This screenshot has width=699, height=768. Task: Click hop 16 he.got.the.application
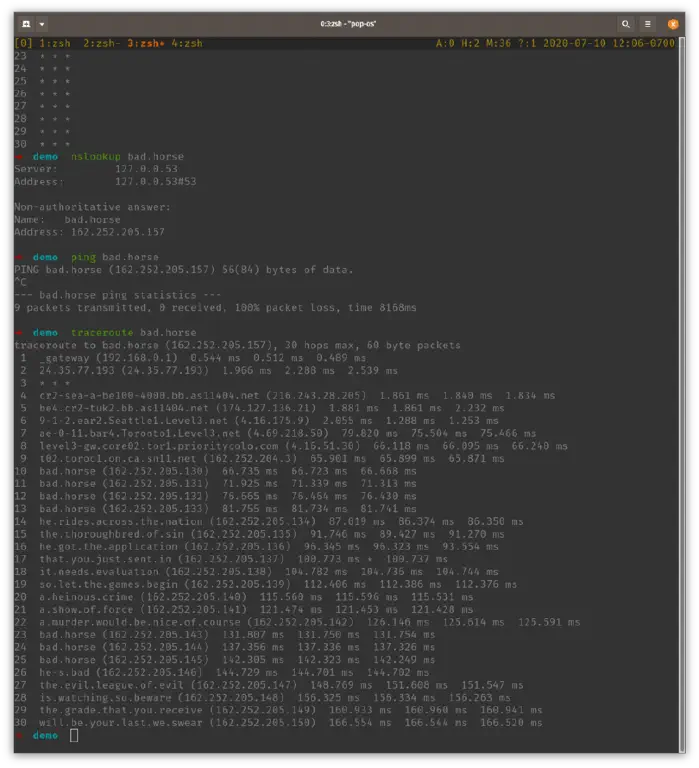[108, 546]
